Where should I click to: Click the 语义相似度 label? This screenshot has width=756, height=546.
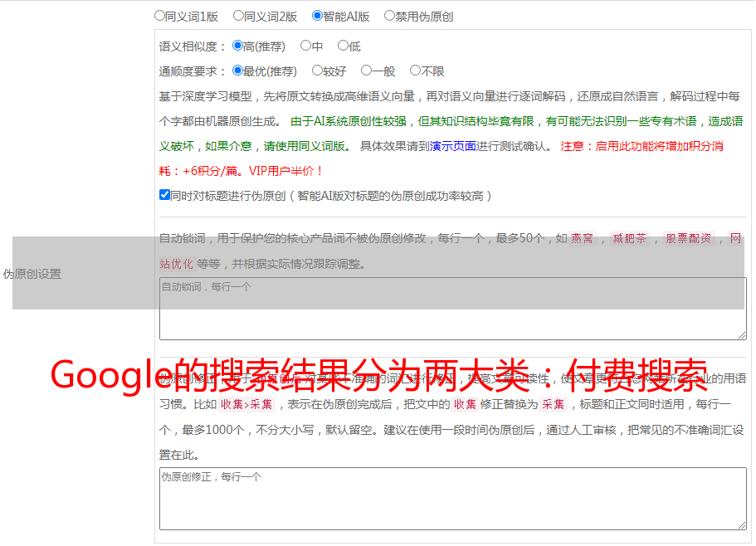click(193, 46)
